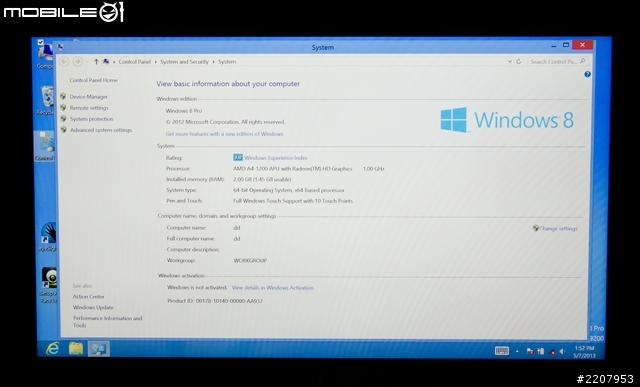Click the 2.00 GB installed memory value
Image resolution: width=640 pixels, height=387 pixels.
pos(262,179)
